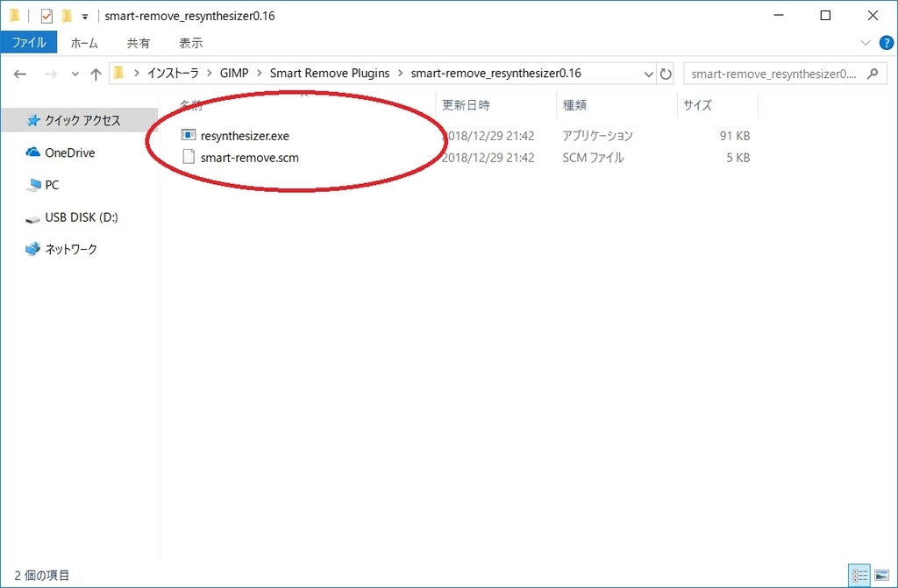
Task: Go up one folder level
Action: pos(96,74)
